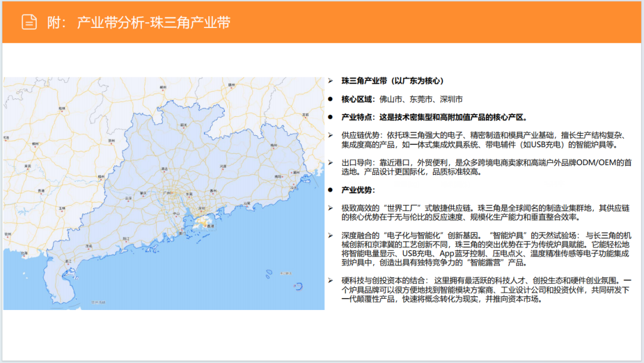Click the arrow bullet before 深度融合的“电子化与智能化”
Screen dimensions: 644x363
click(330, 235)
